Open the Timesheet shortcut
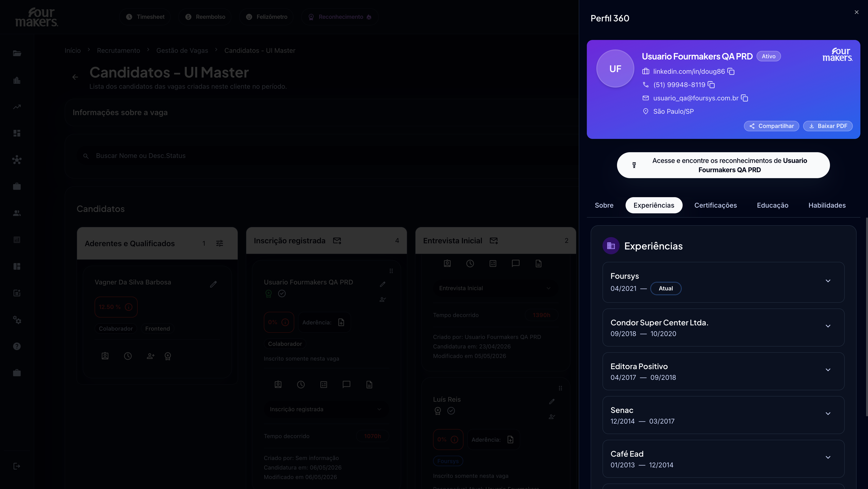868x489 pixels. (x=145, y=17)
